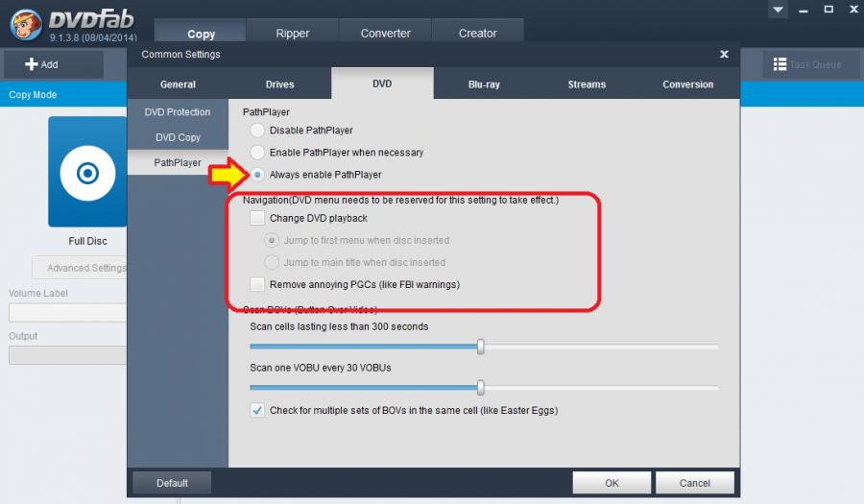Open the Drives settings tab

(x=279, y=84)
